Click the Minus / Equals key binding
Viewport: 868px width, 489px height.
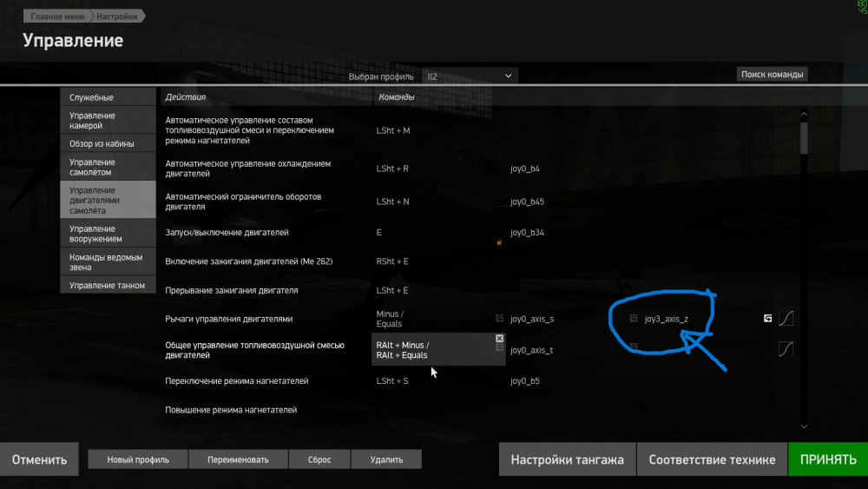(390, 319)
